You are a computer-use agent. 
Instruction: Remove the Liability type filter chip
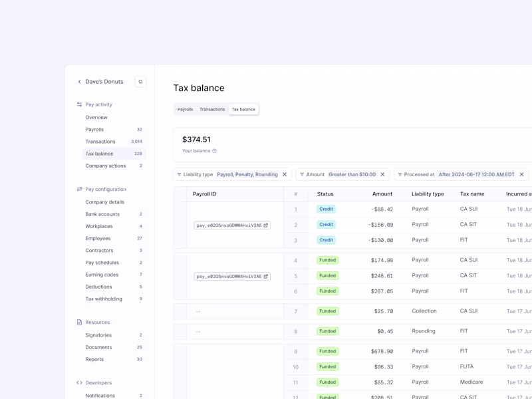tap(285, 174)
